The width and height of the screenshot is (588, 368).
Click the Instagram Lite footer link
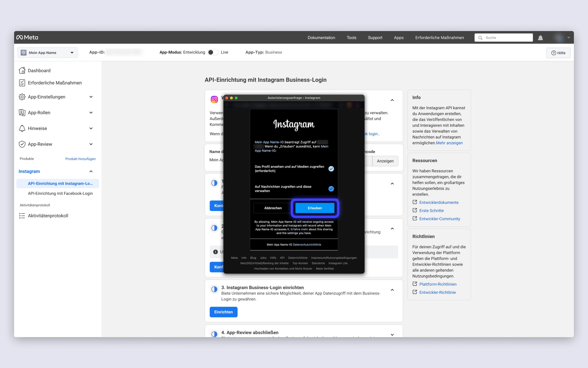[x=338, y=263]
